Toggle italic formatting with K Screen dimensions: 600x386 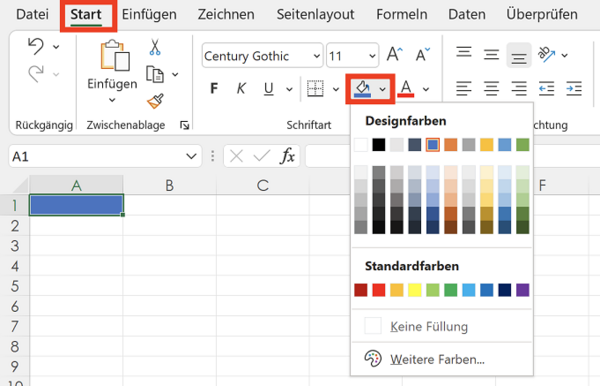click(x=241, y=89)
